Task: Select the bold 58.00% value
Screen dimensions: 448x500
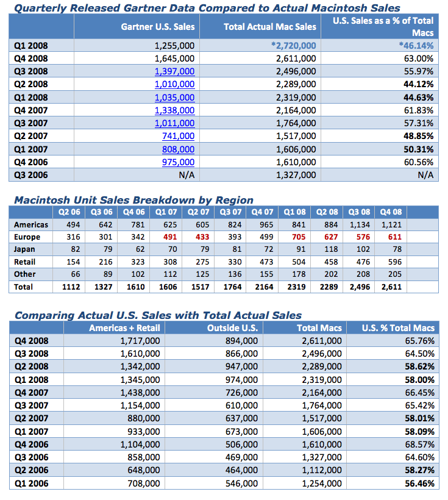Action: (x=419, y=380)
